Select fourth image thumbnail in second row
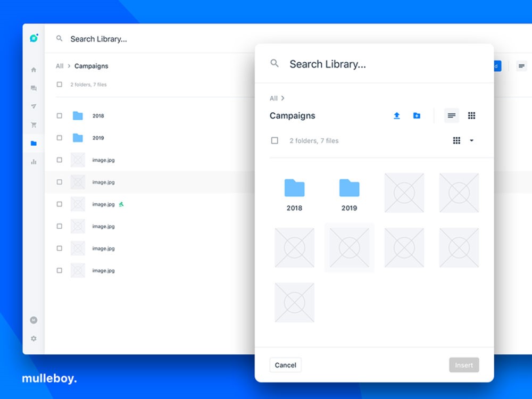 (x=459, y=248)
